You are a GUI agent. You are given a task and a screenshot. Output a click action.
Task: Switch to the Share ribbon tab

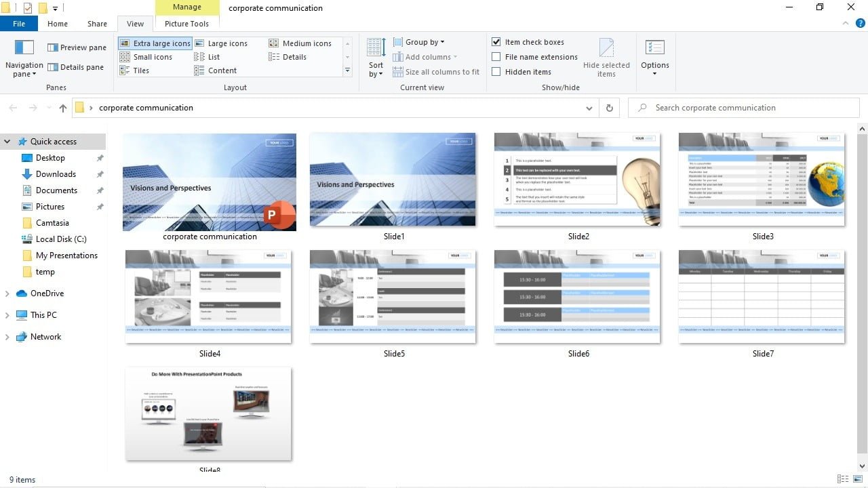pyautogui.click(x=97, y=24)
